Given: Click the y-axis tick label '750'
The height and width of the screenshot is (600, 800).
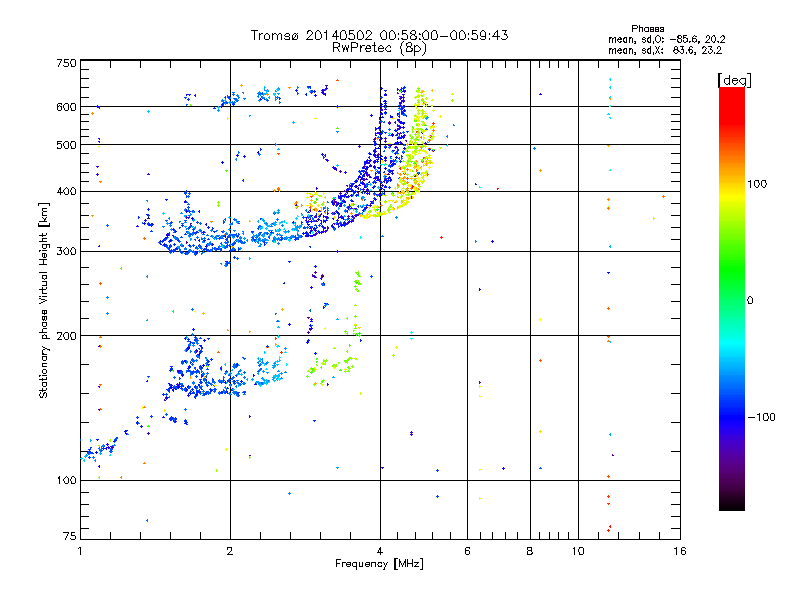Looking at the screenshot, I should pos(66,63).
